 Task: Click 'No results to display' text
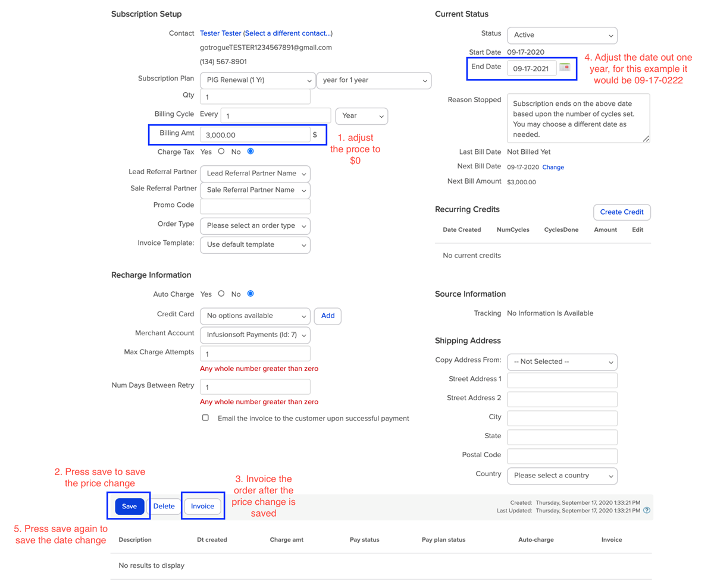pos(152,565)
